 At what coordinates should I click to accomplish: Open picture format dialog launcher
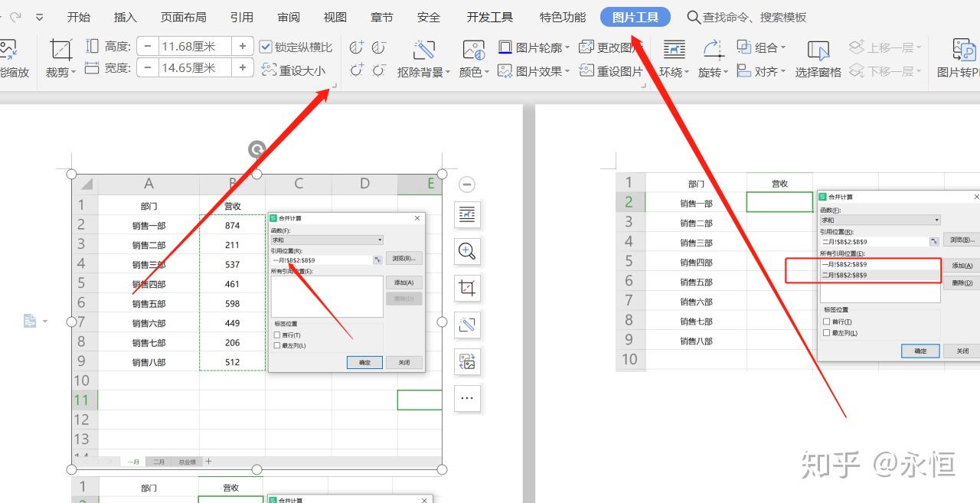coord(644,87)
